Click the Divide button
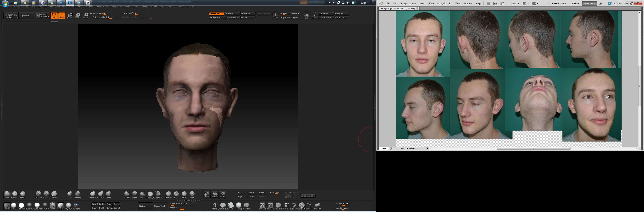The image size is (644, 212). click(145, 206)
